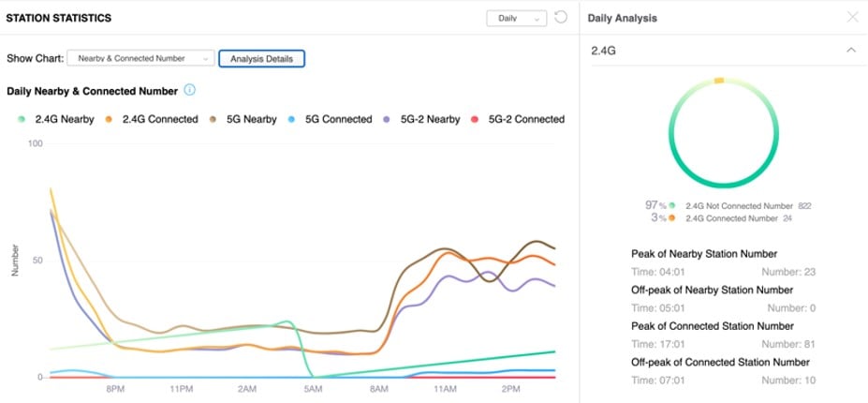Click the info icon next to chart title
Viewport: 868px width, 403px height.
(189, 90)
